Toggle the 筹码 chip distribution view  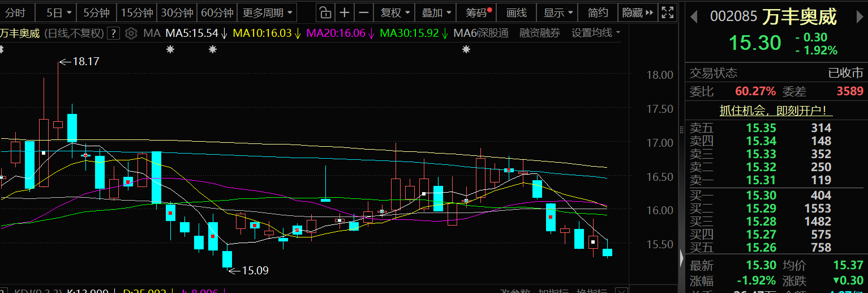point(478,12)
